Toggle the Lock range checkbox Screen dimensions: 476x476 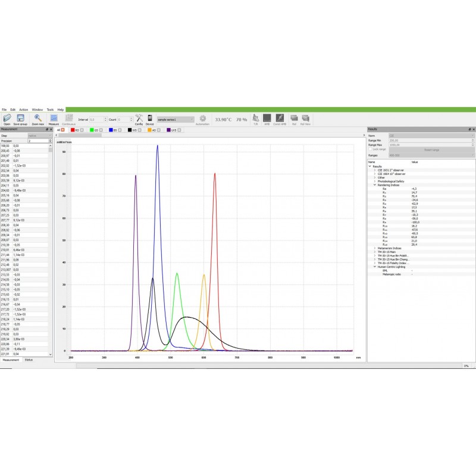click(x=371, y=149)
